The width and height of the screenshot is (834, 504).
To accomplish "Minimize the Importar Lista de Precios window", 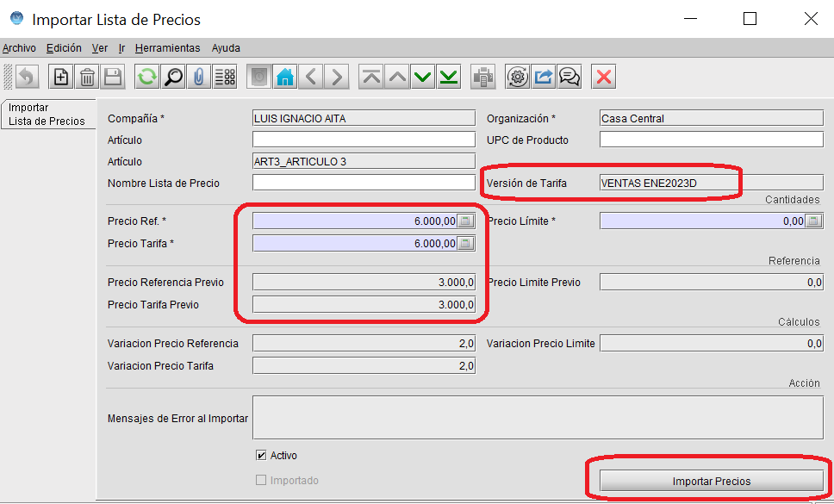I will [x=690, y=19].
